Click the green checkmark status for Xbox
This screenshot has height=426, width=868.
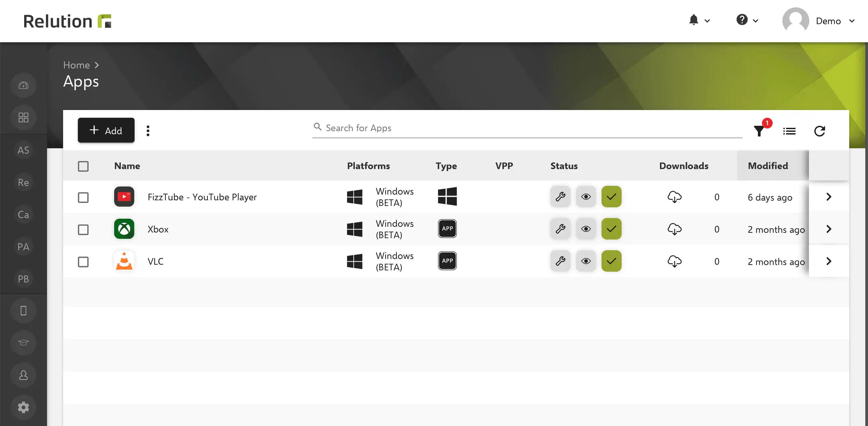(611, 229)
